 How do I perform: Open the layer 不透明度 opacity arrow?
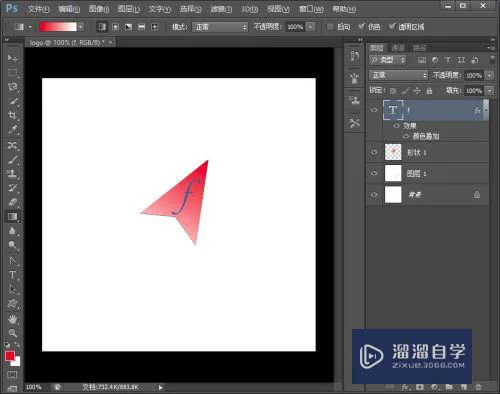tap(489, 75)
